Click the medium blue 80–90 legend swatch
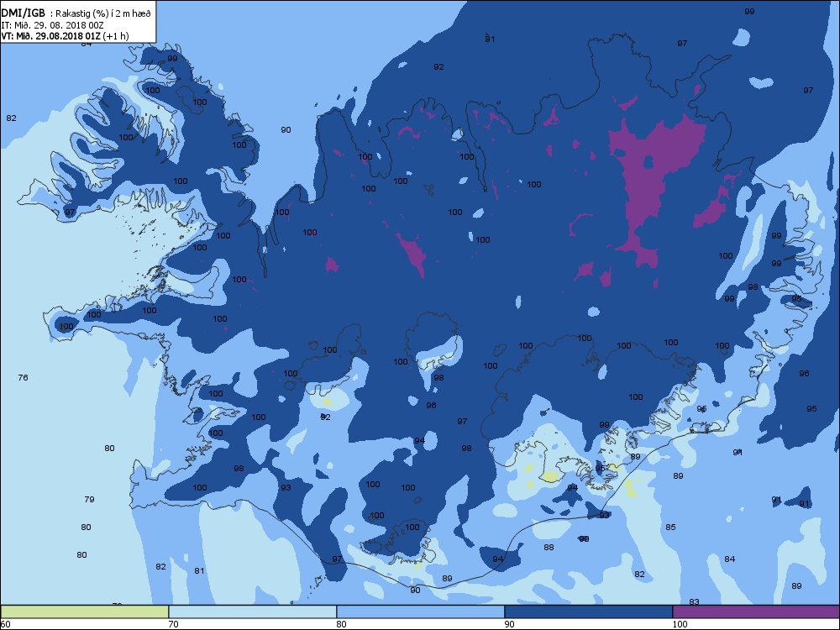 (421, 612)
